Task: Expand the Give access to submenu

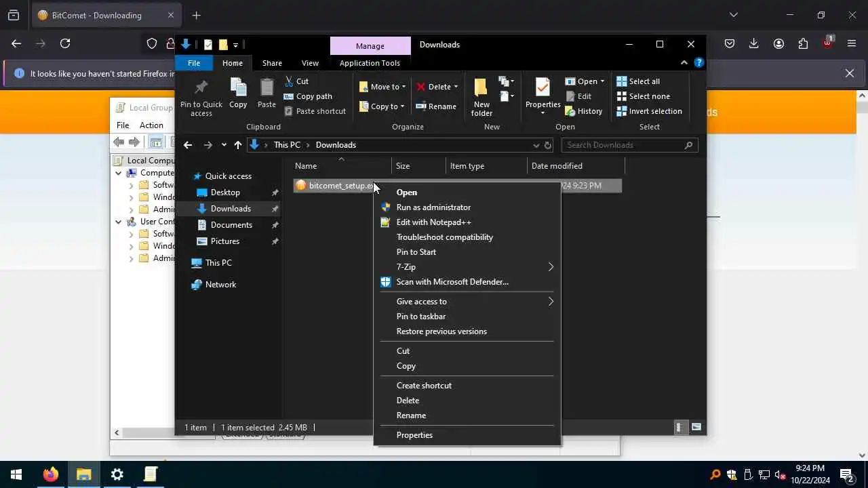Action: [x=551, y=302]
